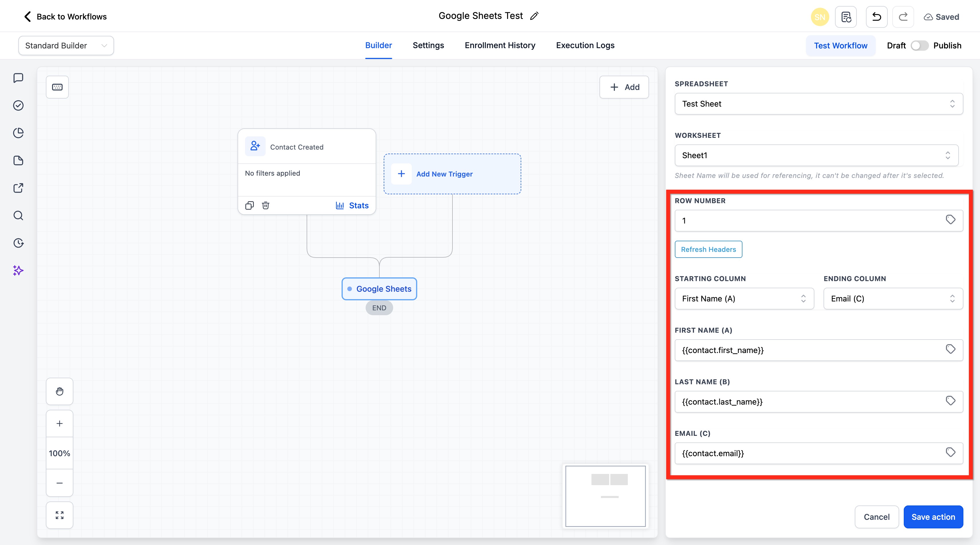The height and width of the screenshot is (545, 980).
Task: Open the Ending Column Email (C) dropdown
Action: coord(893,299)
